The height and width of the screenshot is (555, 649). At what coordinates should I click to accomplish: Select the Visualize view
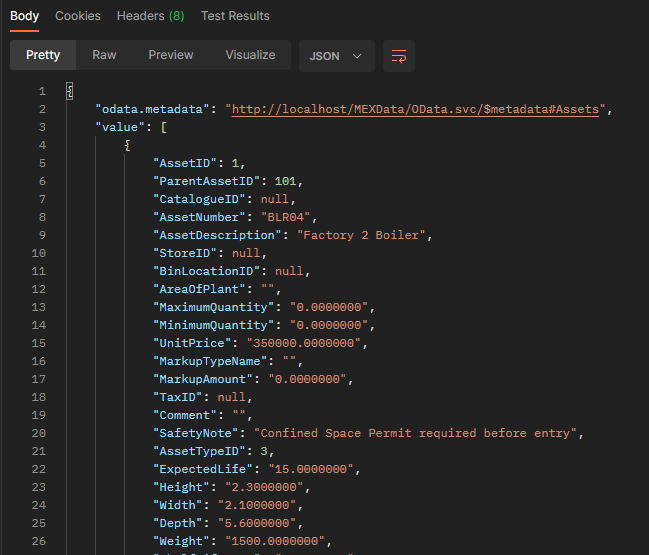[x=250, y=55]
